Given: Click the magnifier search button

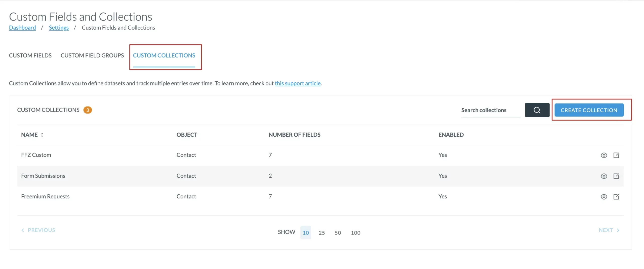Looking at the screenshot, I should pyautogui.click(x=537, y=110).
